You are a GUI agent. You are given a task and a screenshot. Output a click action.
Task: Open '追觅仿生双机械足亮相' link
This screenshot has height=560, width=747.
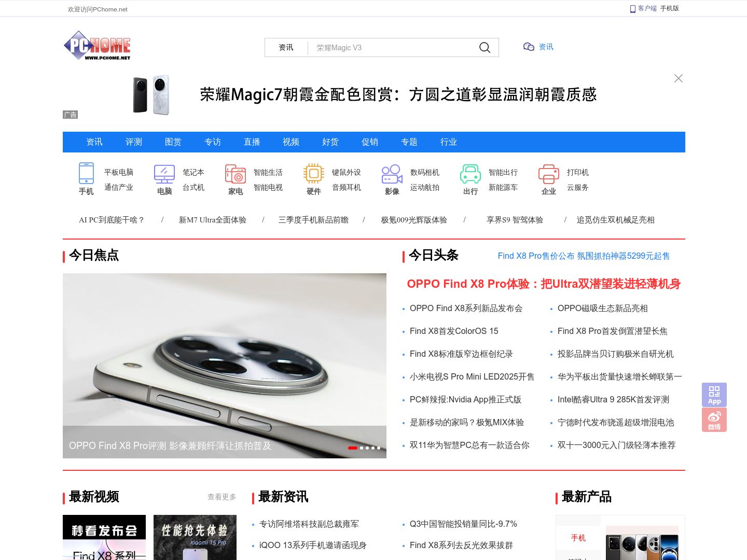pyautogui.click(x=616, y=220)
